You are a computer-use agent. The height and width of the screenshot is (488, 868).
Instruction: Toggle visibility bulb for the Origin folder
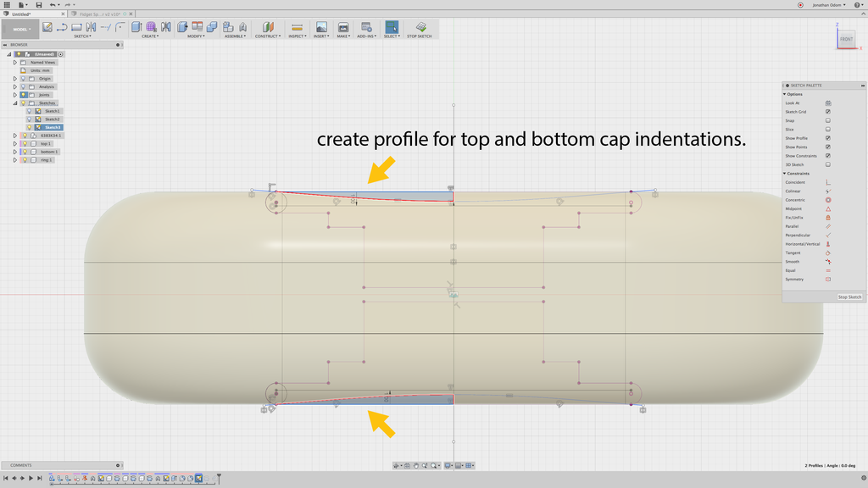click(23, 79)
